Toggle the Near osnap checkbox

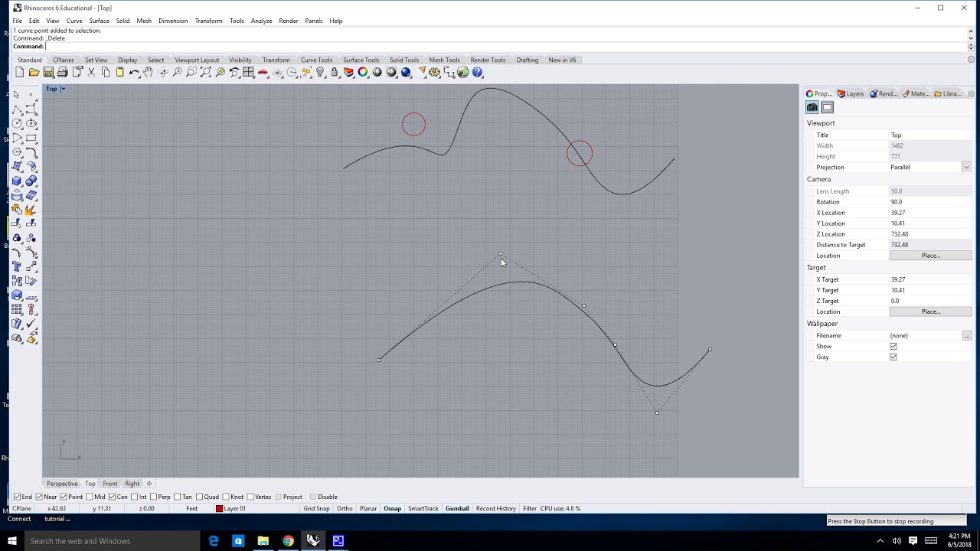pos(39,497)
